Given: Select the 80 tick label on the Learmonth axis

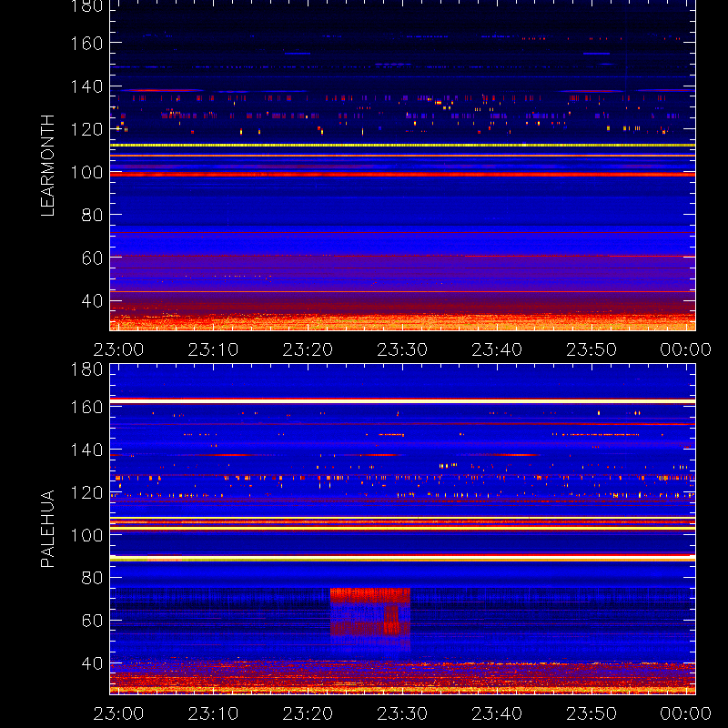Looking at the screenshot, I should pos(92,215).
